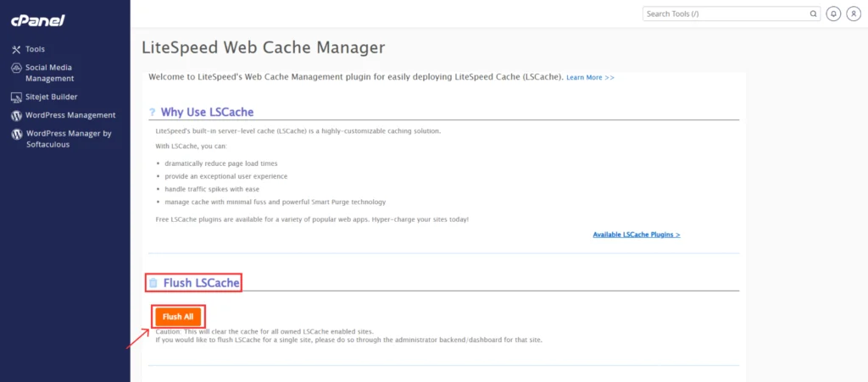
Task: Click the cPanel logo
Action: point(38,21)
